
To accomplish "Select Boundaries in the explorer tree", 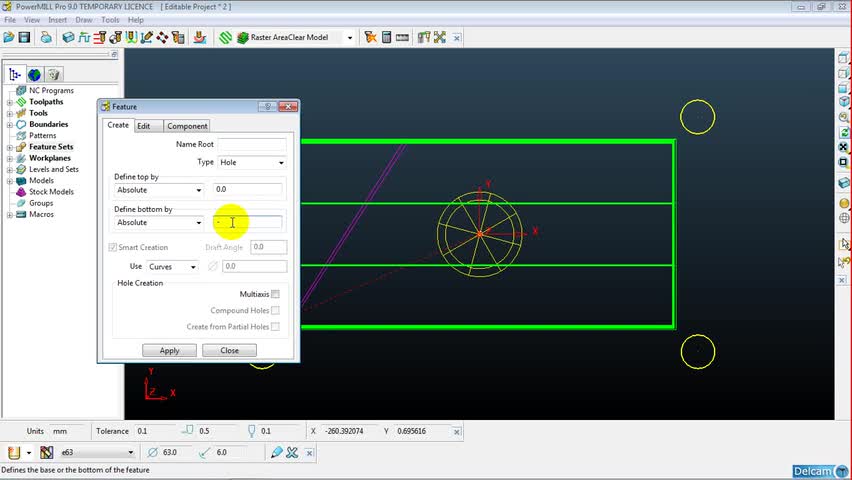I will tap(48, 124).
